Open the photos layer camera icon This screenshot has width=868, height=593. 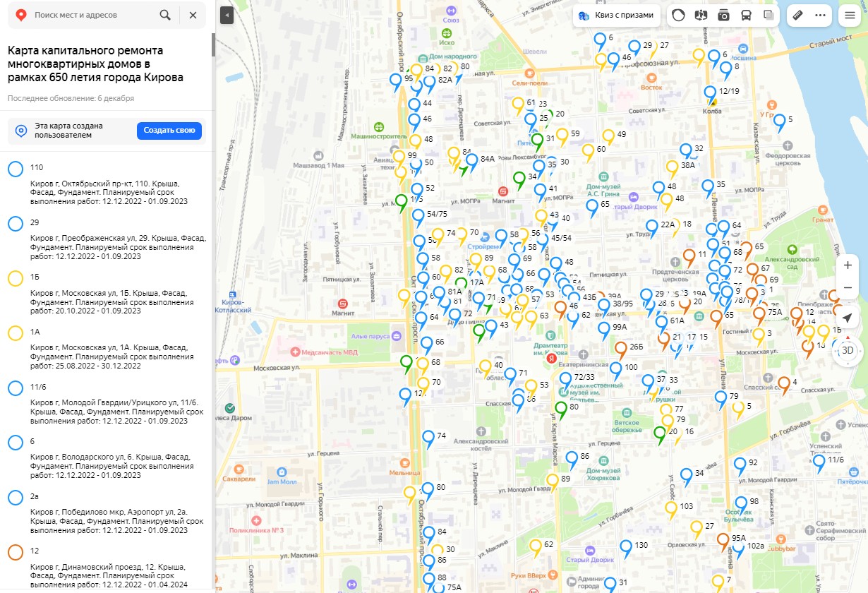(723, 16)
